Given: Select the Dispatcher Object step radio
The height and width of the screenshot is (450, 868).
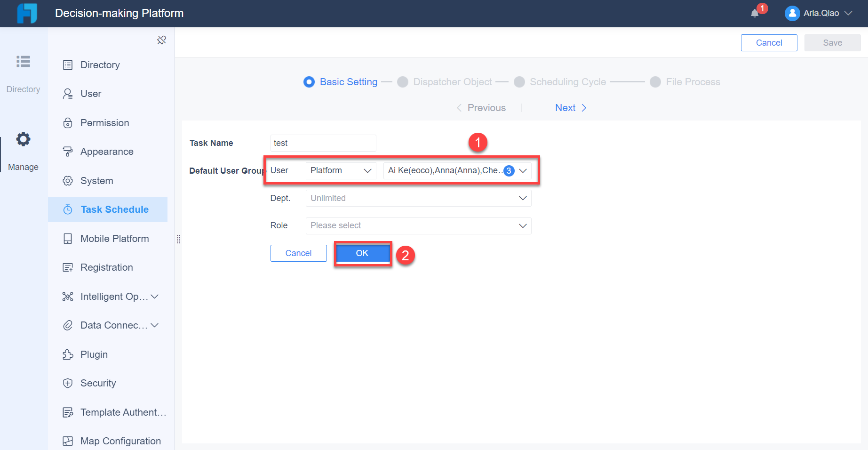Looking at the screenshot, I should (403, 81).
